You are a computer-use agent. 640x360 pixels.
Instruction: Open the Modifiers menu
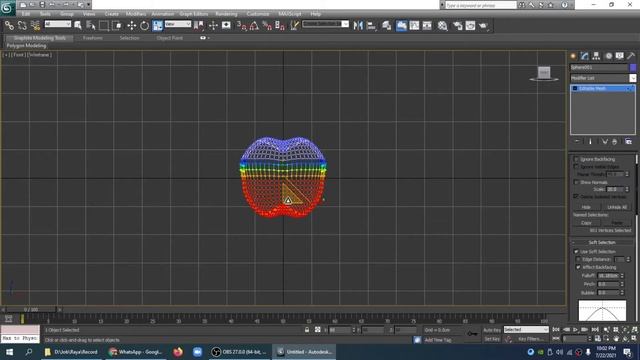[x=136, y=14]
